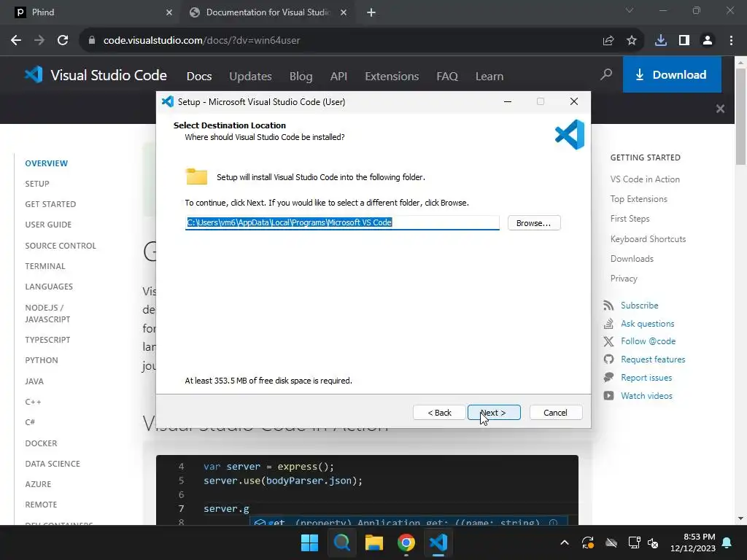Open Top Extensions link

click(x=639, y=199)
